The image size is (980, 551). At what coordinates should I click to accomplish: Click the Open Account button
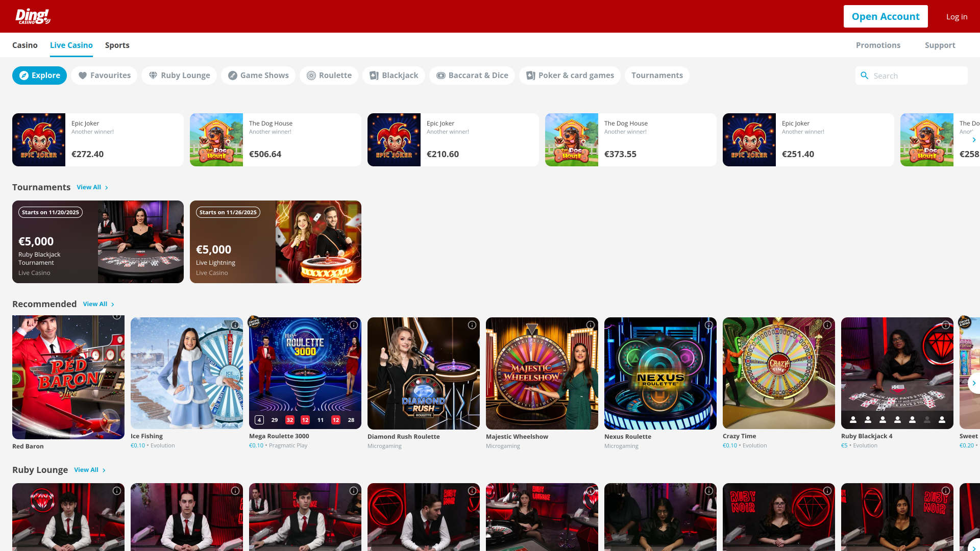886,16
